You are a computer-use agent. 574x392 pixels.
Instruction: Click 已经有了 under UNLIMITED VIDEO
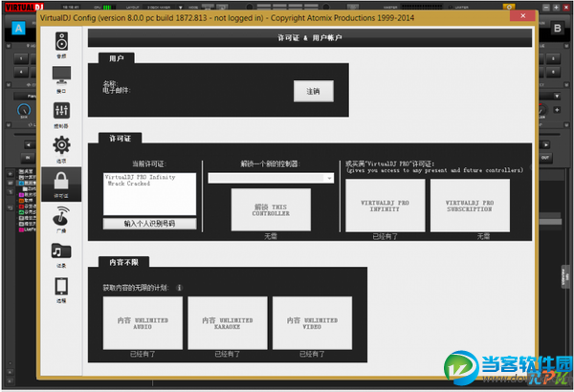pyautogui.click(x=312, y=355)
